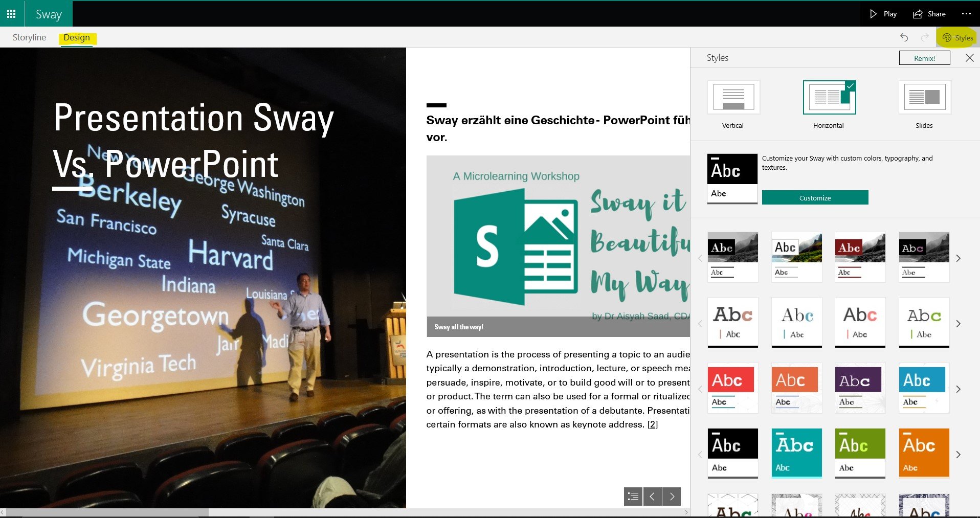Image resolution: width=980 pixels, height=518 pixels.
Task: Select the teal Abc style swatch
Action: pyautogui.click(x=796, y=453)
